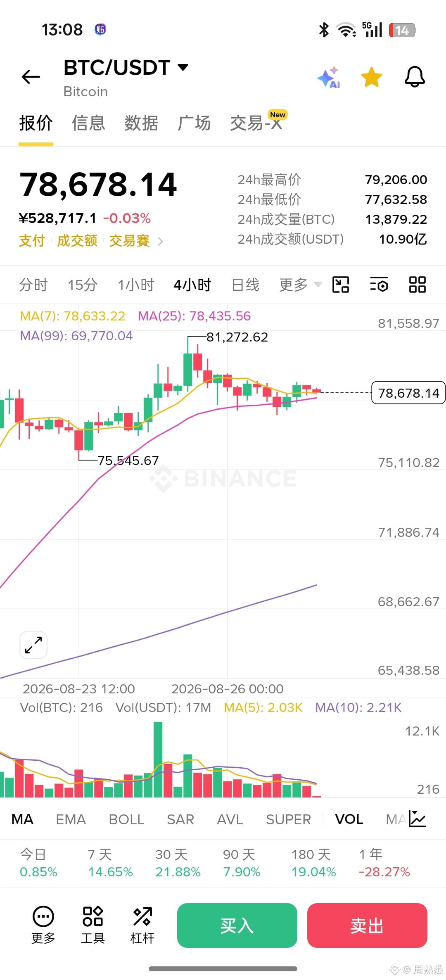Tap the chart low label 75,545.67
The height and width of the screenshot is (980, 446).
coord(128,460)
